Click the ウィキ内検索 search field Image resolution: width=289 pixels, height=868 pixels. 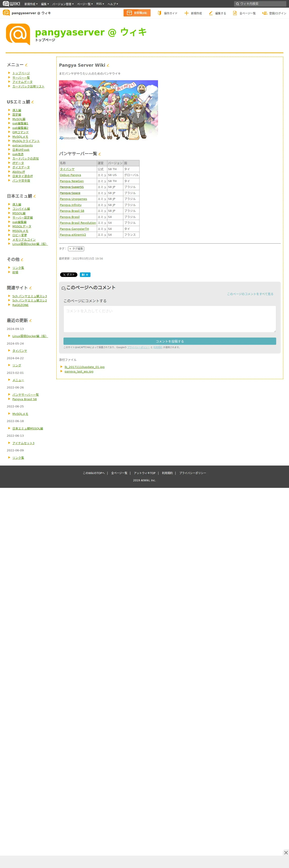coord(260,4)
